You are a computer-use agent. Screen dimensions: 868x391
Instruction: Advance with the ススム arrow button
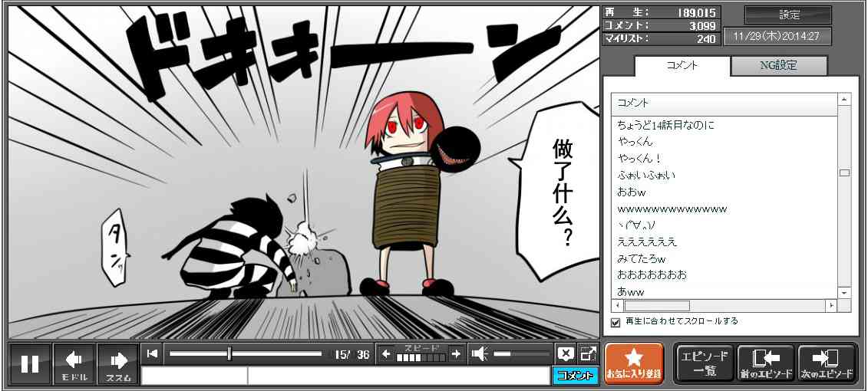point(118,363)
